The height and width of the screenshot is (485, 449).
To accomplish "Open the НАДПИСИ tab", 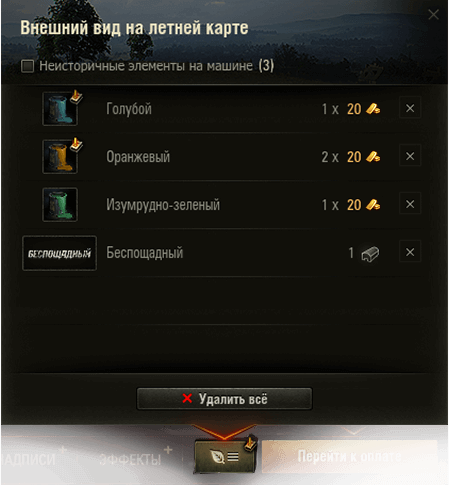I will tap(28, 460).
